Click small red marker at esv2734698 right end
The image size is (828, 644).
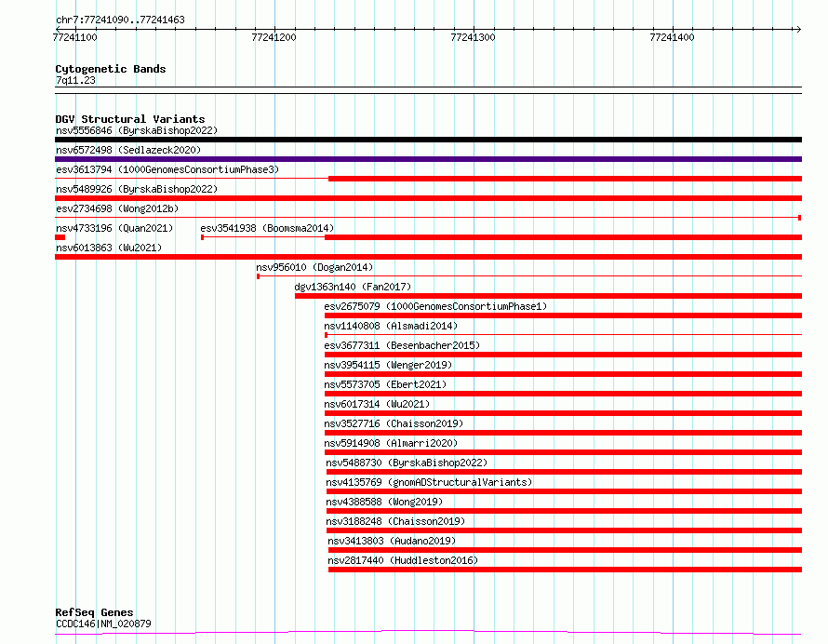coord(799,218)
